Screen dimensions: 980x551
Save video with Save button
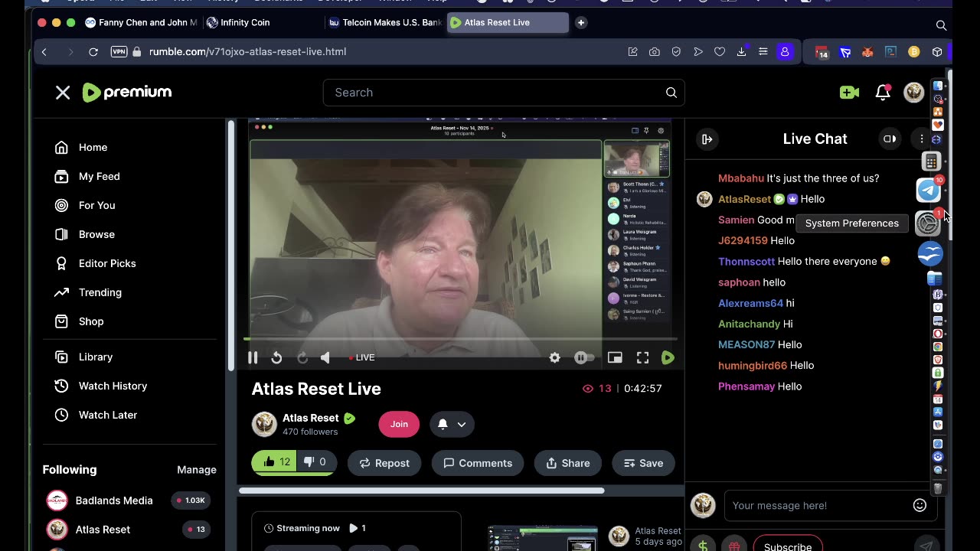tap(643, 463)
